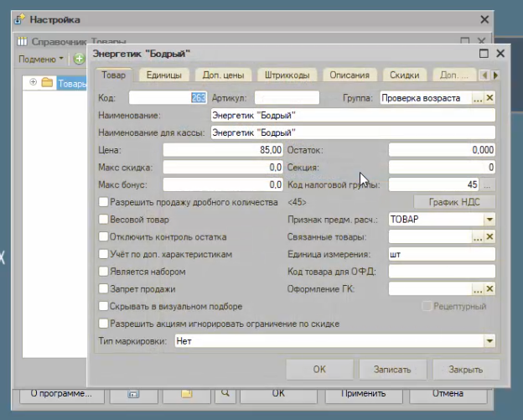523x420 pixels.
Task: Switch to the Штрихкоды tab
Action: coord(286,75)
